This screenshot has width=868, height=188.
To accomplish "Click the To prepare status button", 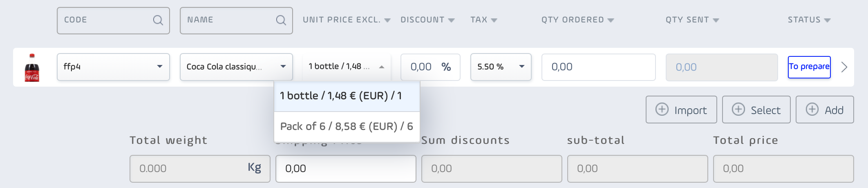I will pyautogui.click(x=809, y=67).
